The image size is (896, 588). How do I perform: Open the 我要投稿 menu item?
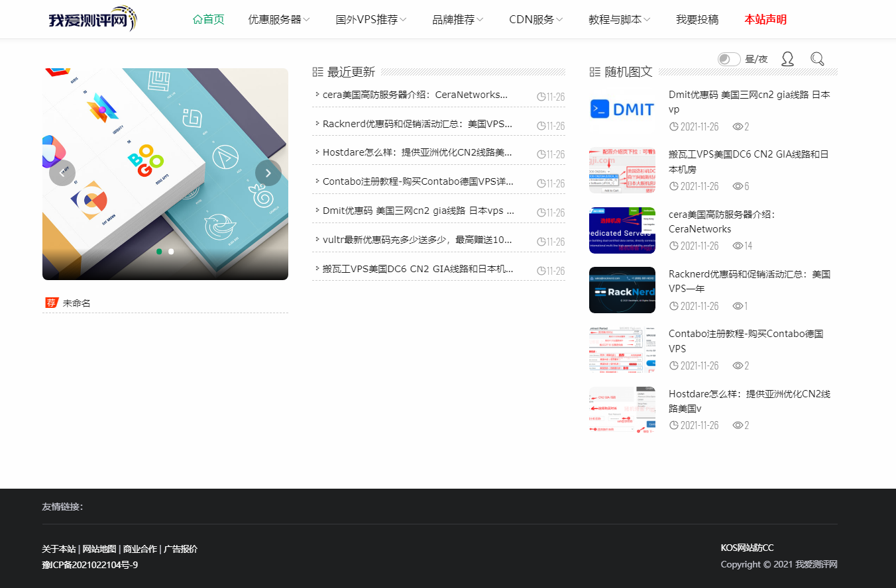pyautogui.click(x=697, y=19)
